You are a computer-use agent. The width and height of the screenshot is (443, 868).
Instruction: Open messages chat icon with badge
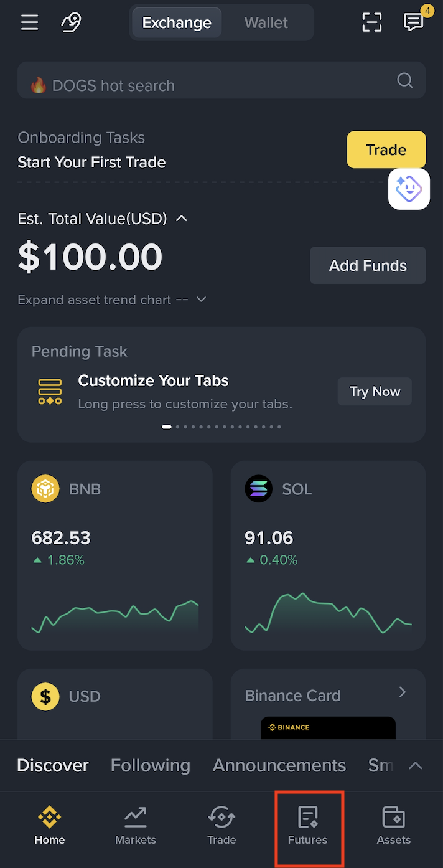(x=415, y=21)
